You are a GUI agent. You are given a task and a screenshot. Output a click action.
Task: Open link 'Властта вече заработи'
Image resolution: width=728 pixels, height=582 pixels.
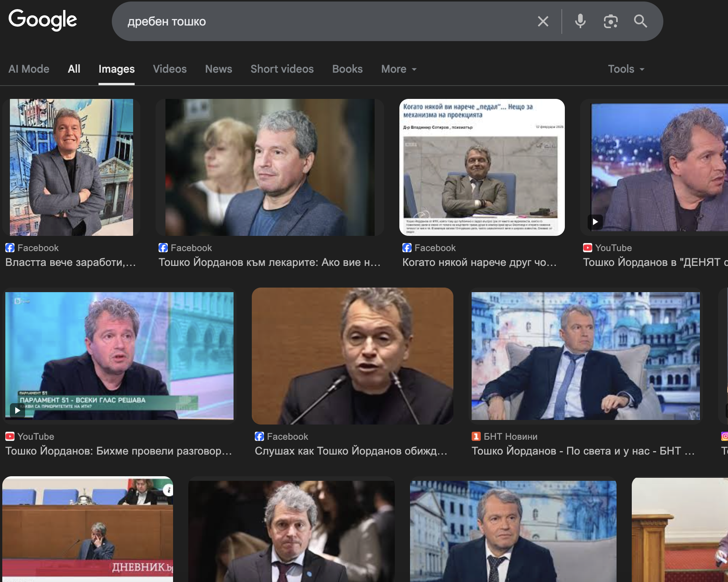[70, 262]
